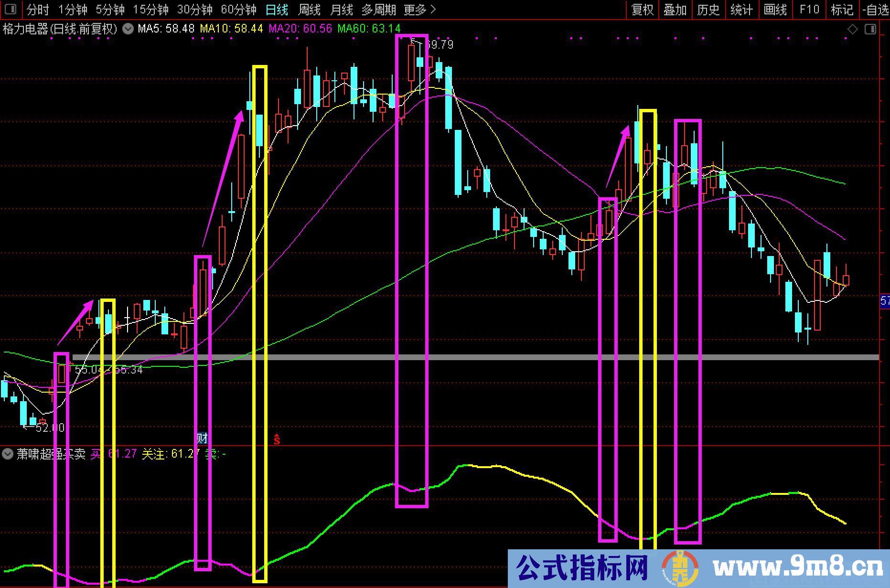Viewport: 890px width, 588px height.
Task: Open the 复权 adjustment option
Action: click(642, 10)
